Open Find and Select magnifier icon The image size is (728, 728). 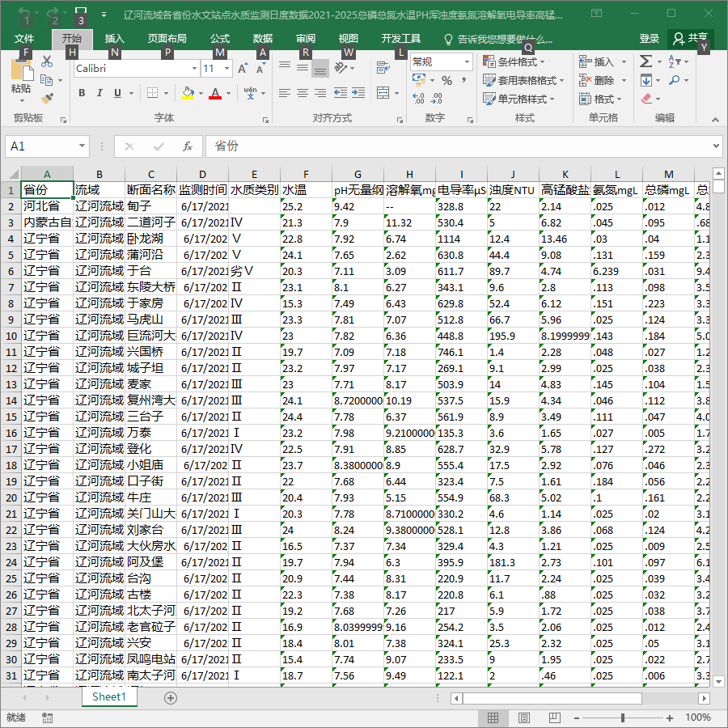click(x=674, y=80)
